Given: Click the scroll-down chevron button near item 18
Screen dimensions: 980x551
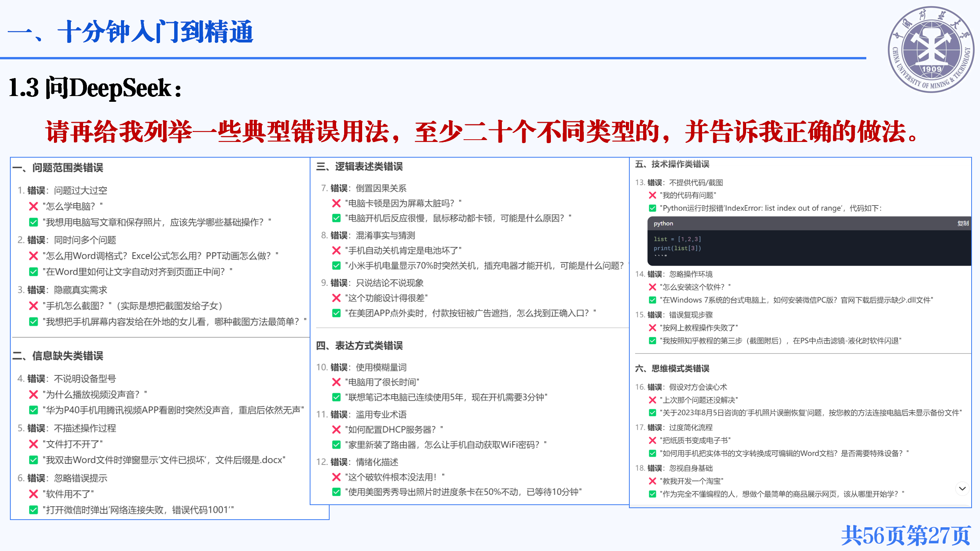Looking at the screenshot, I should pyautogui.click(x=962, y=489).
